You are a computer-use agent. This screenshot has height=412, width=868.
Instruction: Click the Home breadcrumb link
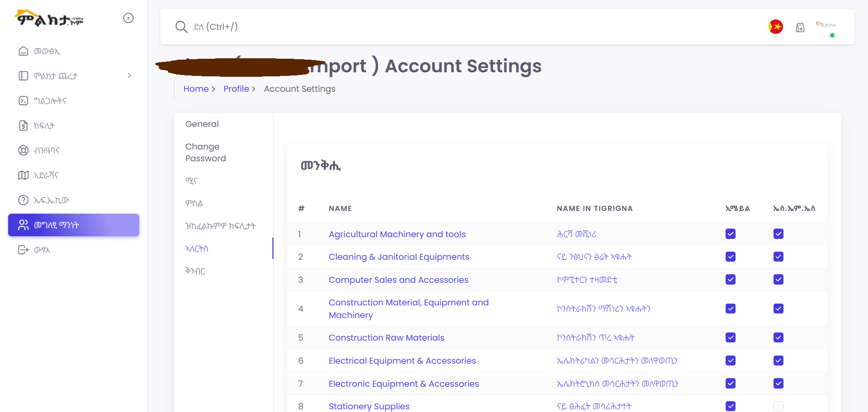pyautogui.click(x=196, y=89)
